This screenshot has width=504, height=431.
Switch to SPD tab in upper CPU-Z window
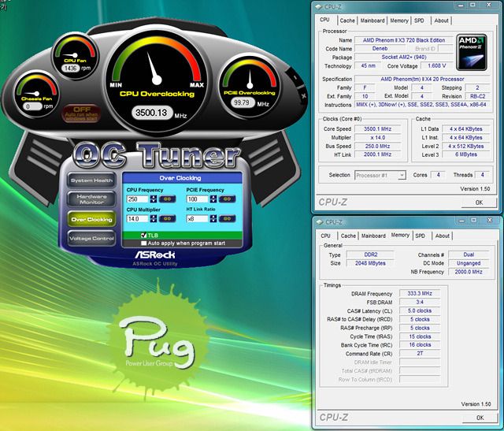419,20
